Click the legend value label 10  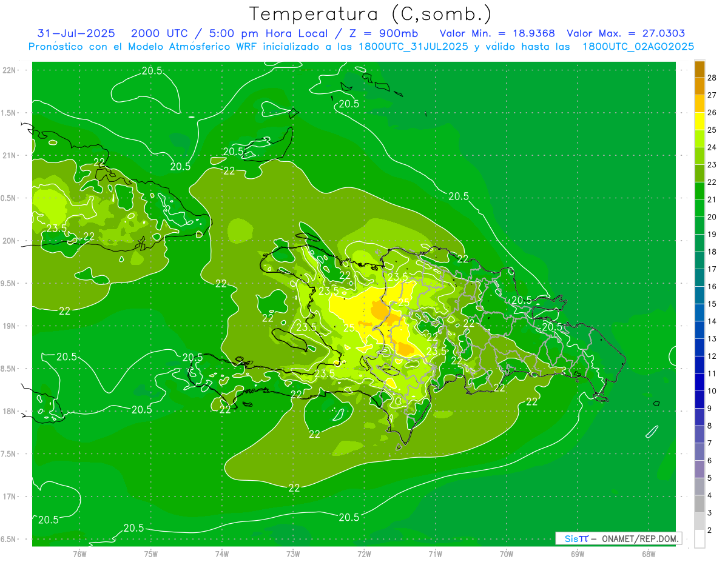[712, 391]
